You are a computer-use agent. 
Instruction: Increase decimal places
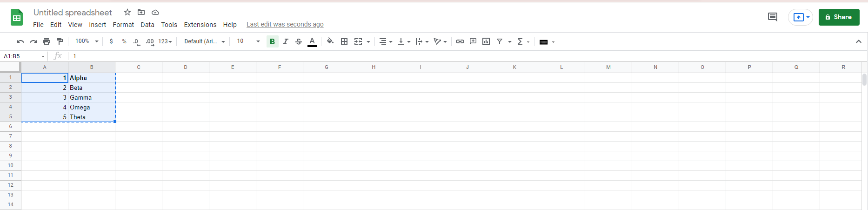point(150,41)
